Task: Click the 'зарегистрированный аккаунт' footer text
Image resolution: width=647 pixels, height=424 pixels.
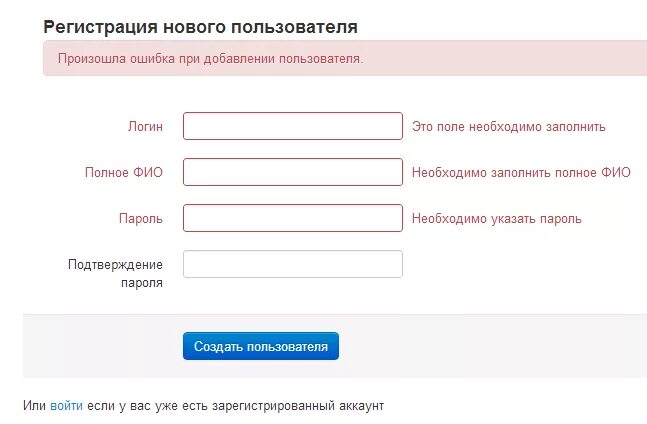Action: pos(298,406)
